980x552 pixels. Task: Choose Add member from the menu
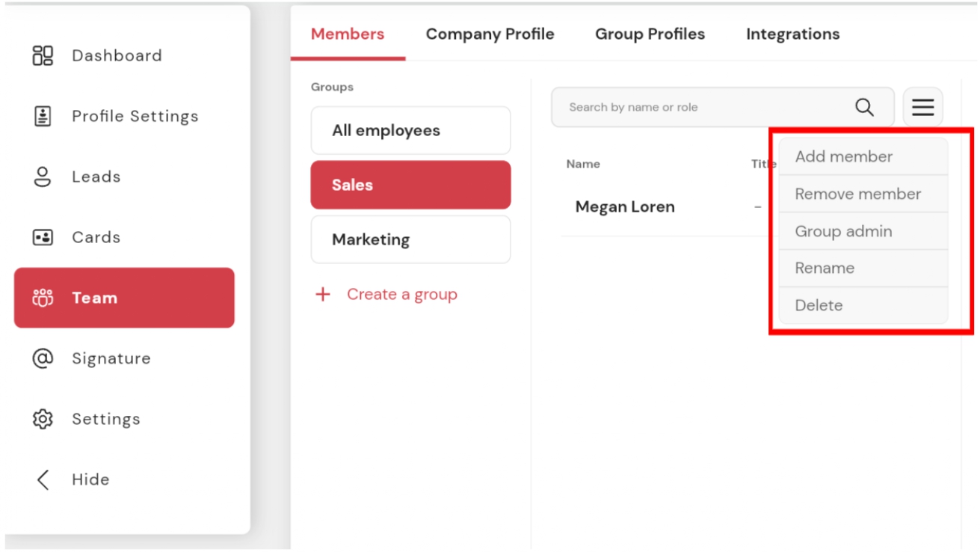point(863,156)
